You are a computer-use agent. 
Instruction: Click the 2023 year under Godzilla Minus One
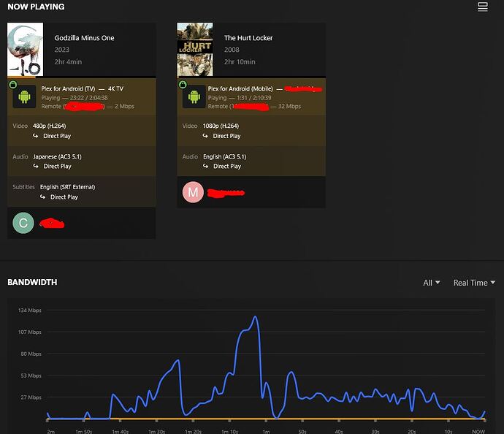[61, 50]
